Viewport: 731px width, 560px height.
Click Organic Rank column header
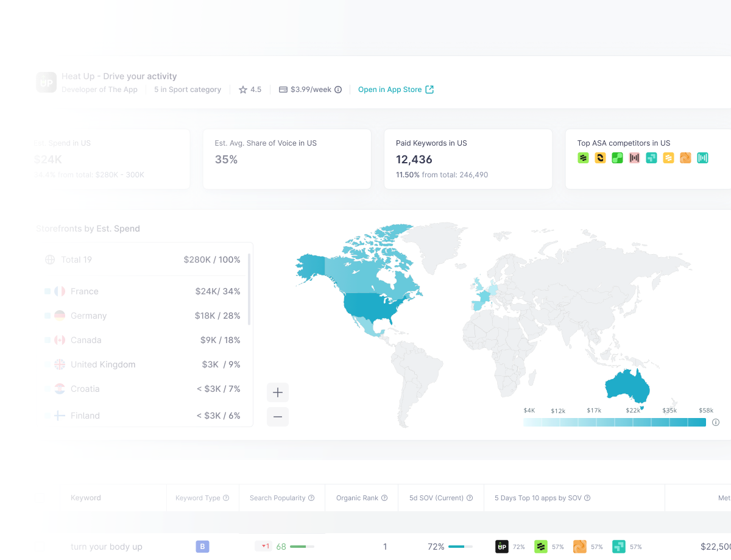357,498
